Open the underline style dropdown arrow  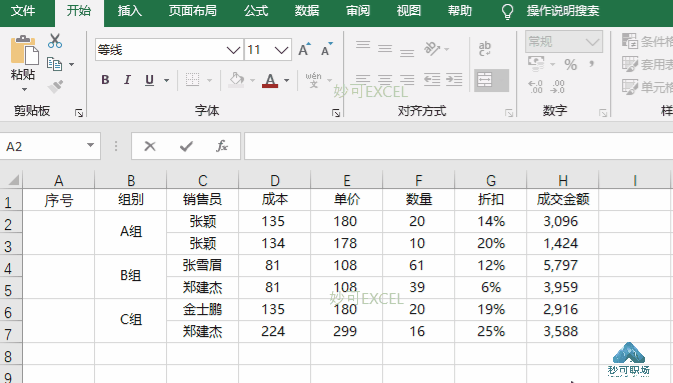[x=167, y=80]
